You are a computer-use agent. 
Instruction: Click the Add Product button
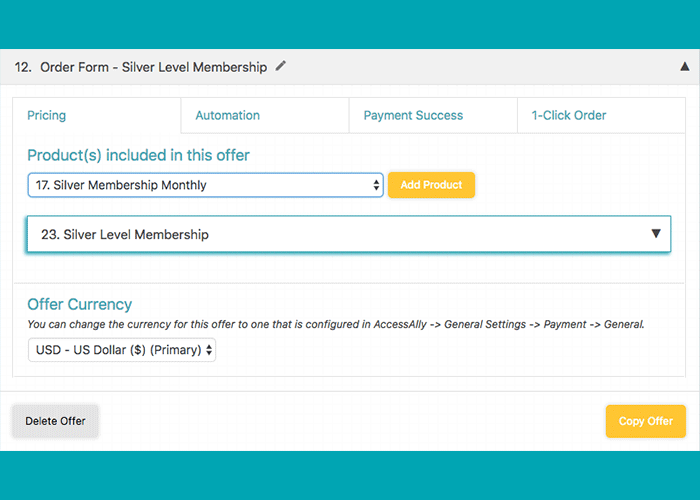pos(431,185)
